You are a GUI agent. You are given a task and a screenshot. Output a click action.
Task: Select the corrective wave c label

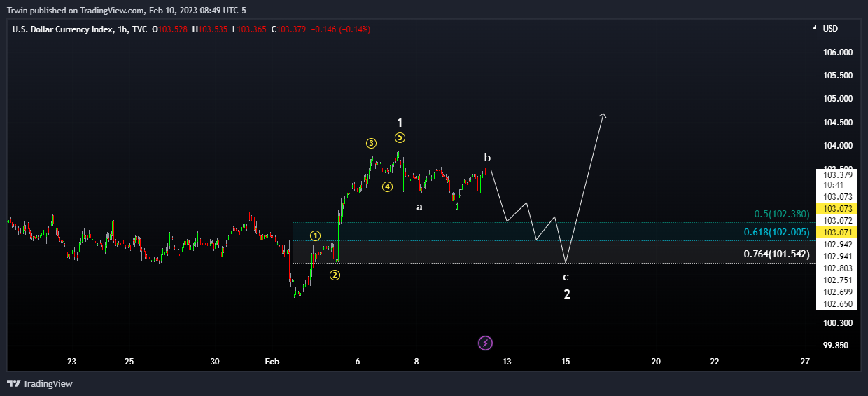(566, 277)
